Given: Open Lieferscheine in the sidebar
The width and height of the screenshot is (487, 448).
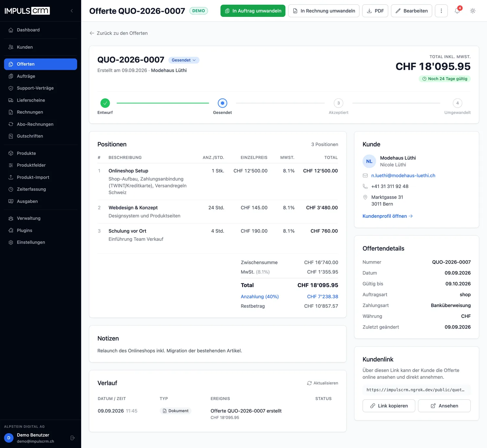Looking at the screenshot, I should click(x=41, y=100).
